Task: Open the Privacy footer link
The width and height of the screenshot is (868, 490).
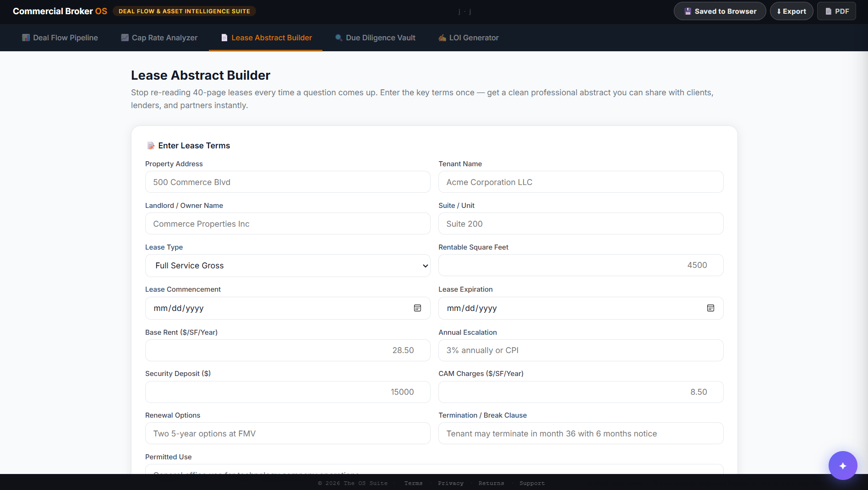Action: [x=451, y=483]
